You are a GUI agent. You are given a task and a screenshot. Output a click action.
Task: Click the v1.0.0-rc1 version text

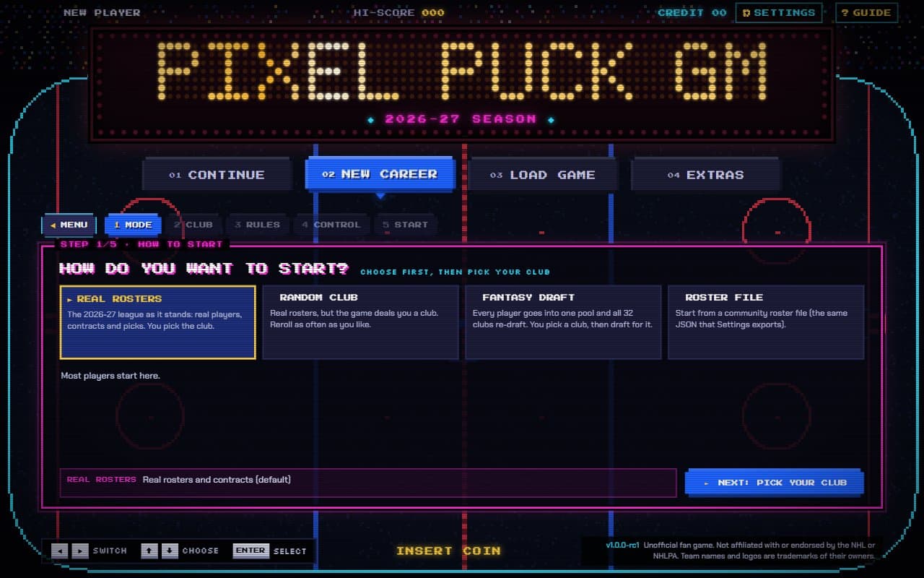(x=622, y=545)
